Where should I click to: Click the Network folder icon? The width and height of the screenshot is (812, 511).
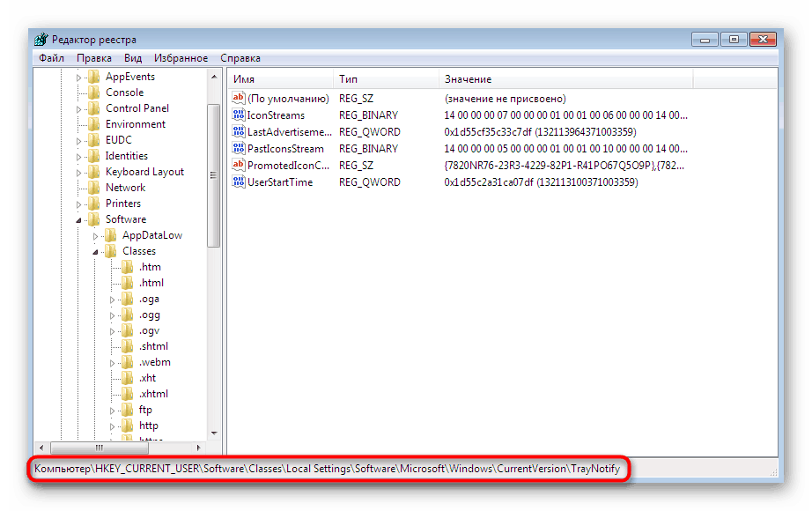93,188
